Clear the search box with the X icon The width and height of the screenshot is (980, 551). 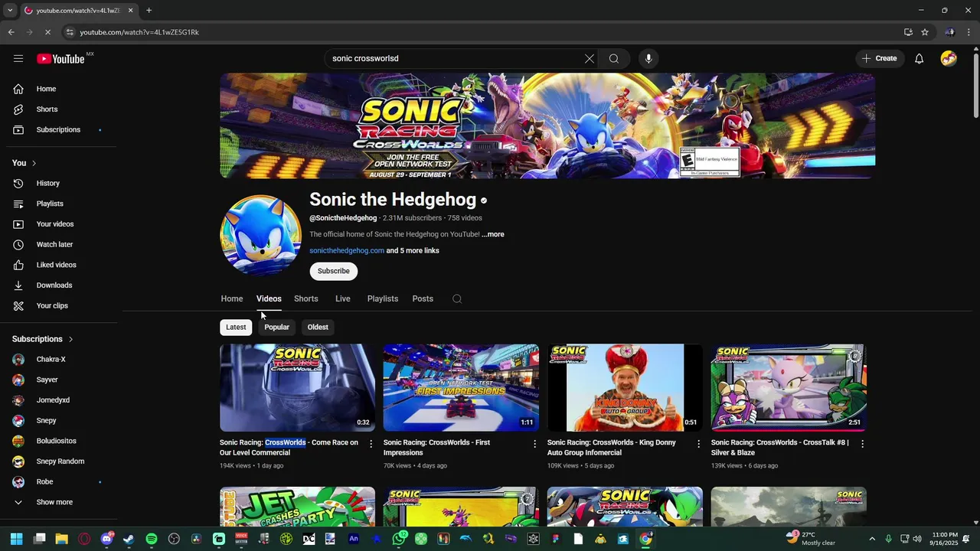coord(590,58)
